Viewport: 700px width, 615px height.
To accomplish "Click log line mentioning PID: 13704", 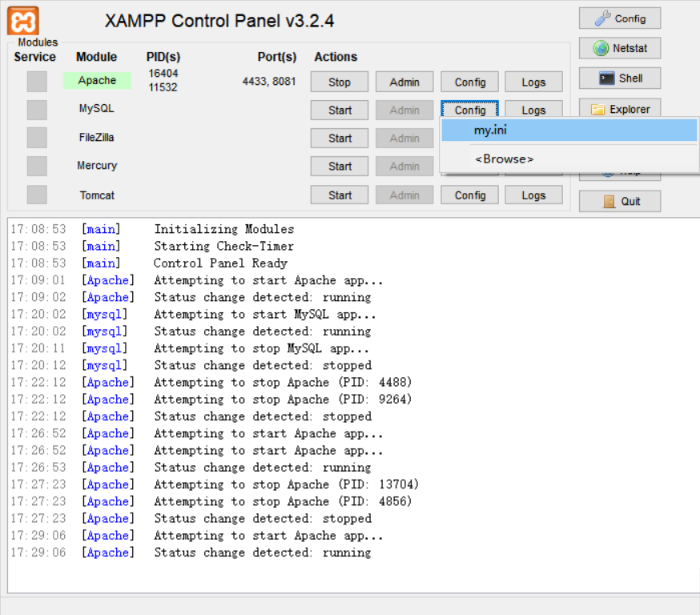I will (286, 484).
